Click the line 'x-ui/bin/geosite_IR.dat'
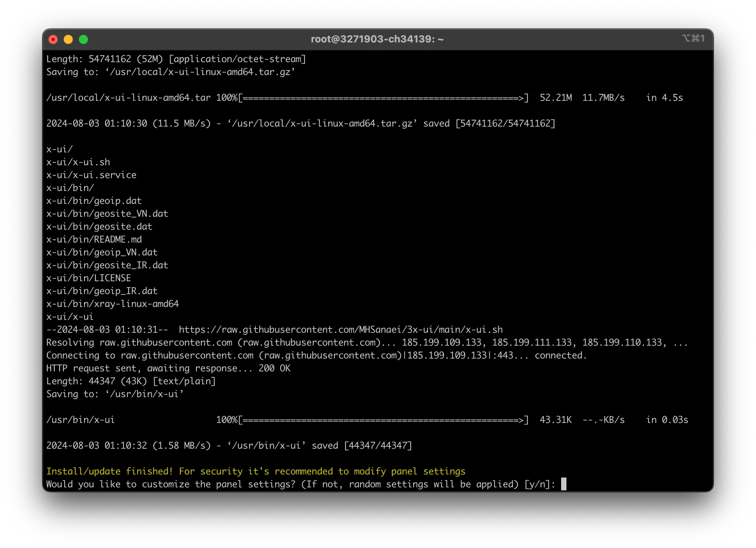The image size is (756, 548). (107, 265)
